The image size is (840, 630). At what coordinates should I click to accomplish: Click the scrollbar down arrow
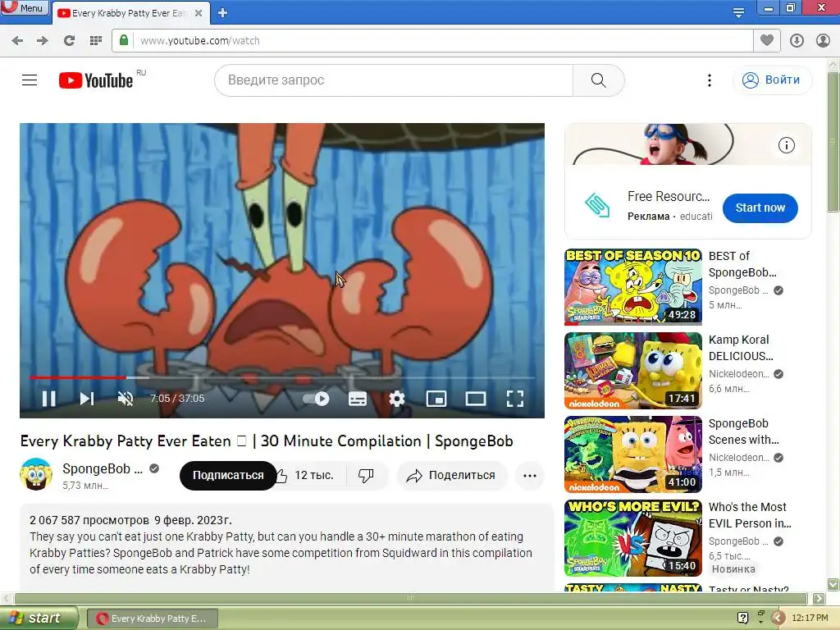tap(833, 584)
